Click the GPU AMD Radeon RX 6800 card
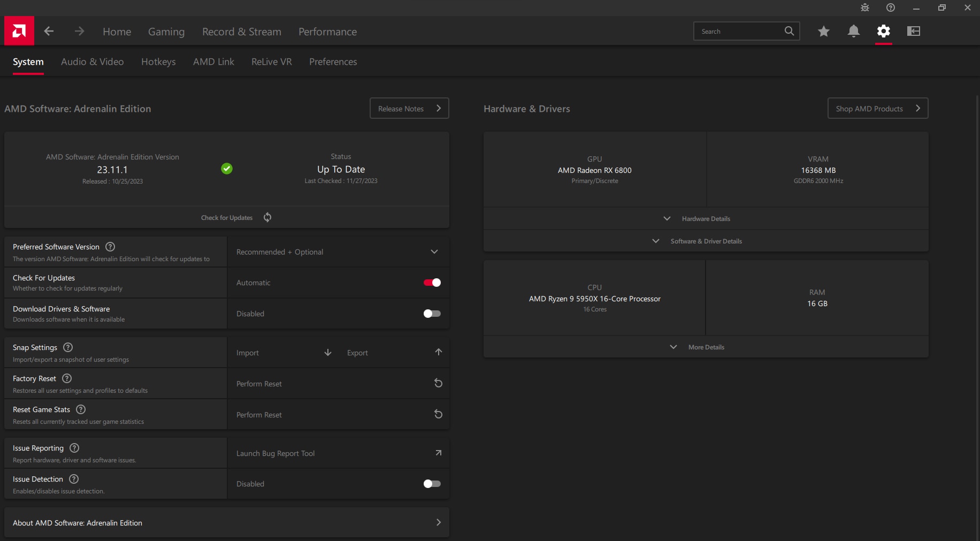This screenshot has width=980, height=541. [x=595, y=170]
